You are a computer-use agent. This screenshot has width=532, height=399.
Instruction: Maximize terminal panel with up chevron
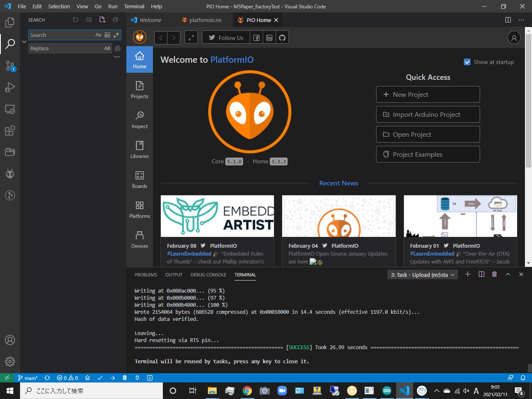[x=508, y=274]
